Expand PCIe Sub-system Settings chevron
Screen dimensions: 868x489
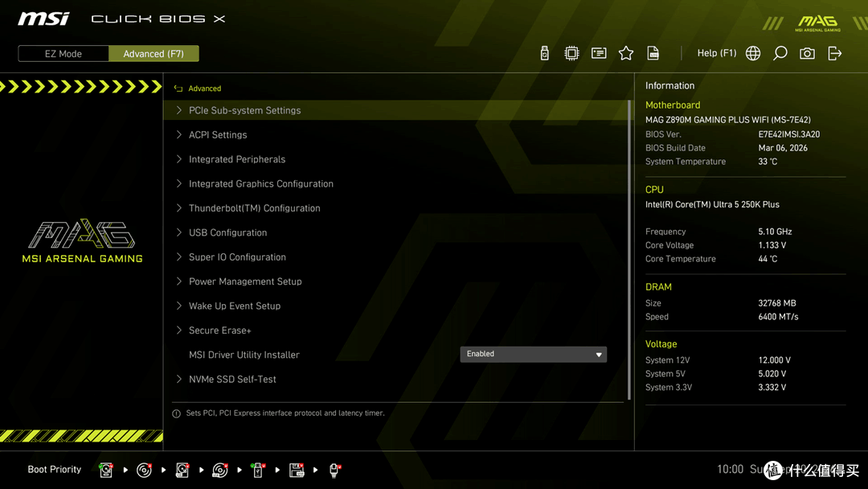[x=178, y=110]
